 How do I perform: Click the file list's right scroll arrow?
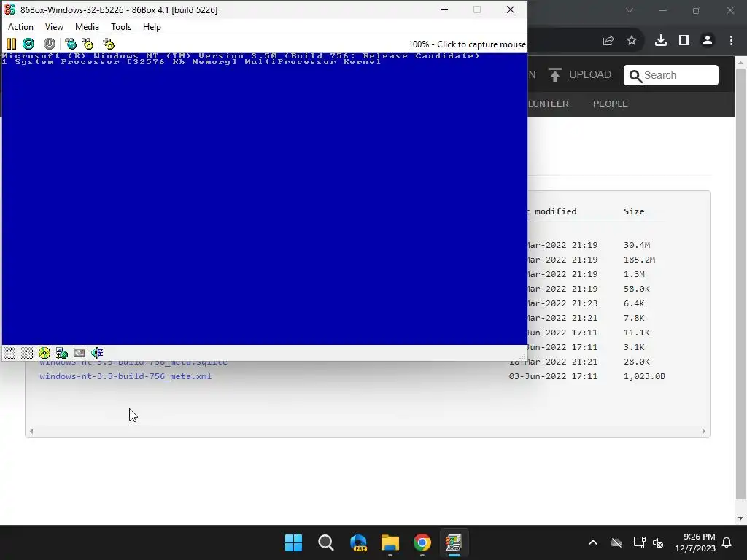pyautogui.click(x=704, y=432)
